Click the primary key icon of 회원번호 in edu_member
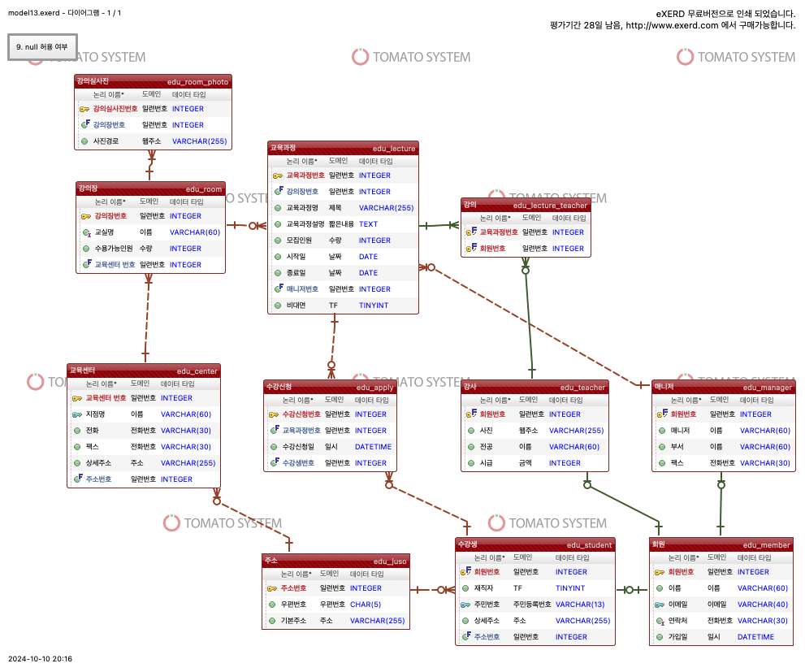The height and width of the screenshot is (672, 805). [660, 572]
